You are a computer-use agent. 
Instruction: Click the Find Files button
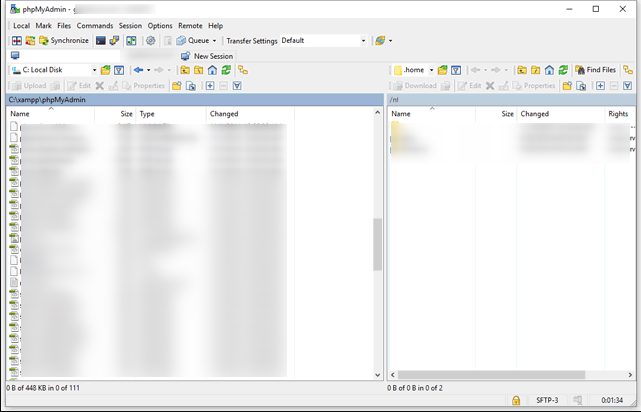click(595, 70)
